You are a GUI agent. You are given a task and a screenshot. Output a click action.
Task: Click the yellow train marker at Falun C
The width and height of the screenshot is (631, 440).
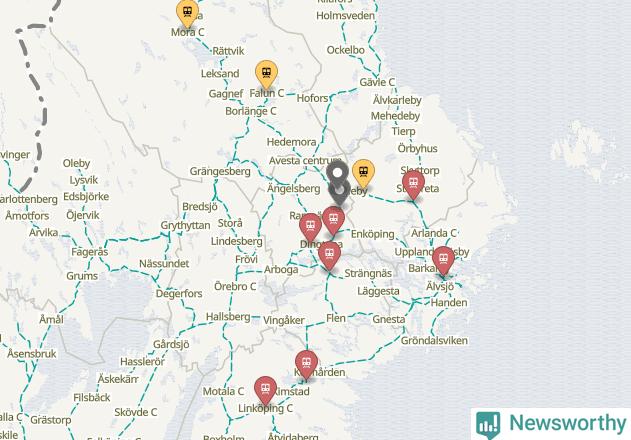(266, 74)
